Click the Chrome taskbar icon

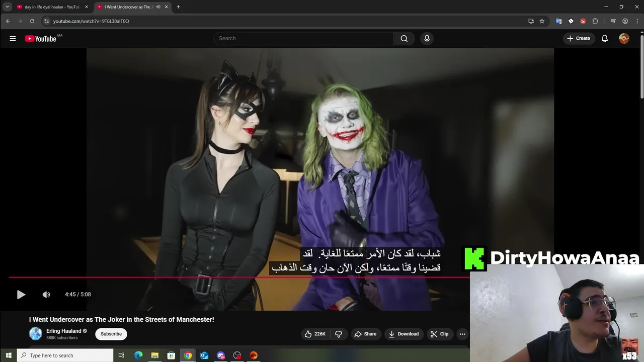coord(188,355)
